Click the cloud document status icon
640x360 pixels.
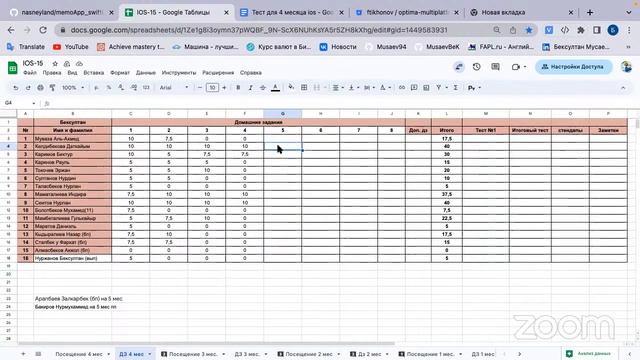tap(79, 64)
